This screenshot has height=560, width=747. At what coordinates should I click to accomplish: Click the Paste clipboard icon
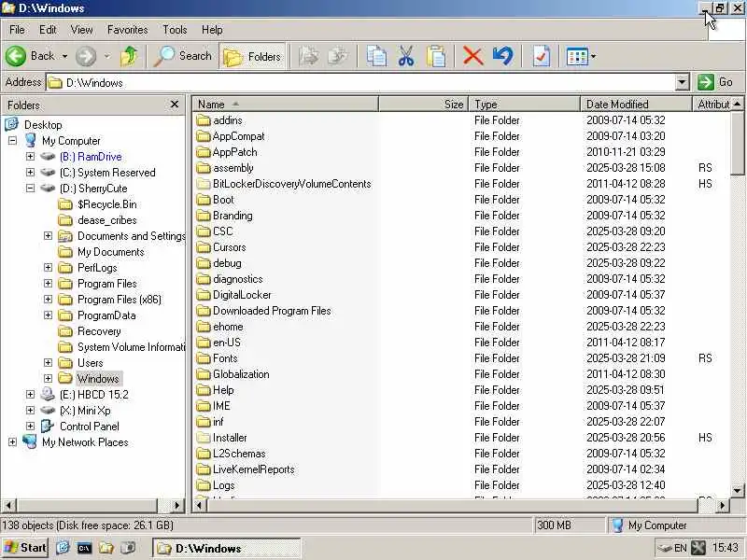(x=436, y=56)
